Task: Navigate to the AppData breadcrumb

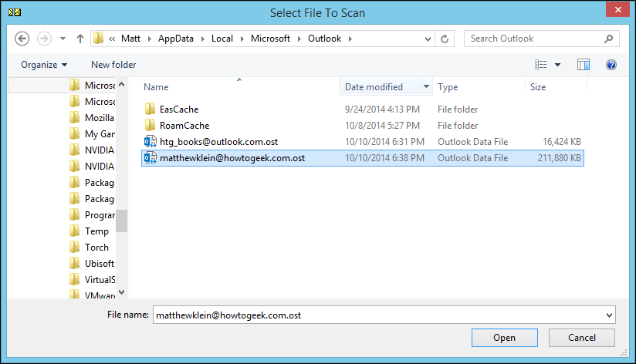Action: point(176,39)
